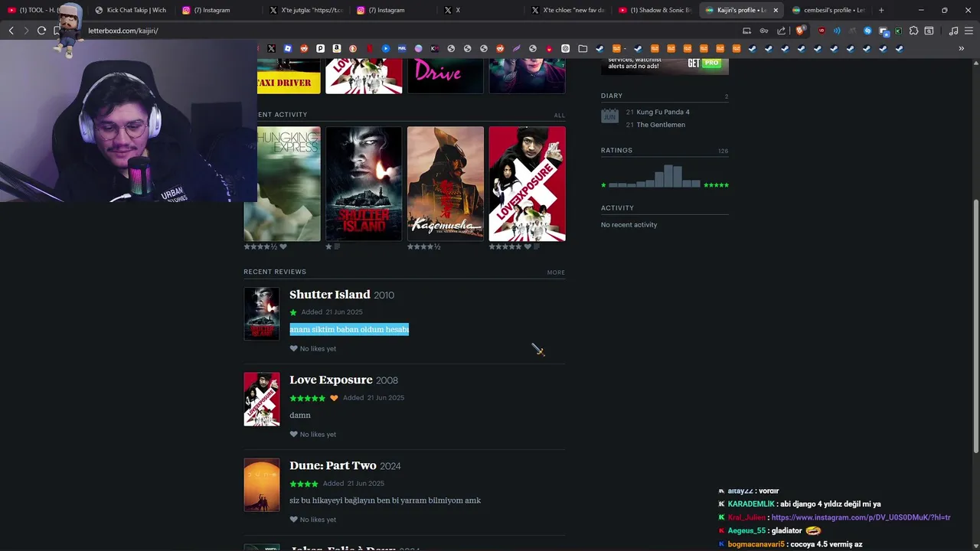Switch to the Shadow & Sonic YouTube tab

[x=655, y=10]
